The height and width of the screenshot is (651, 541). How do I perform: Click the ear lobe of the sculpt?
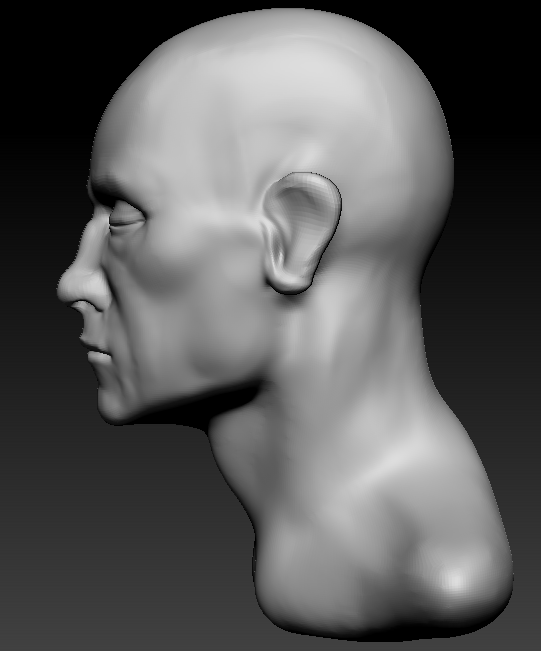pyautogui.click(x=291, y=282)
